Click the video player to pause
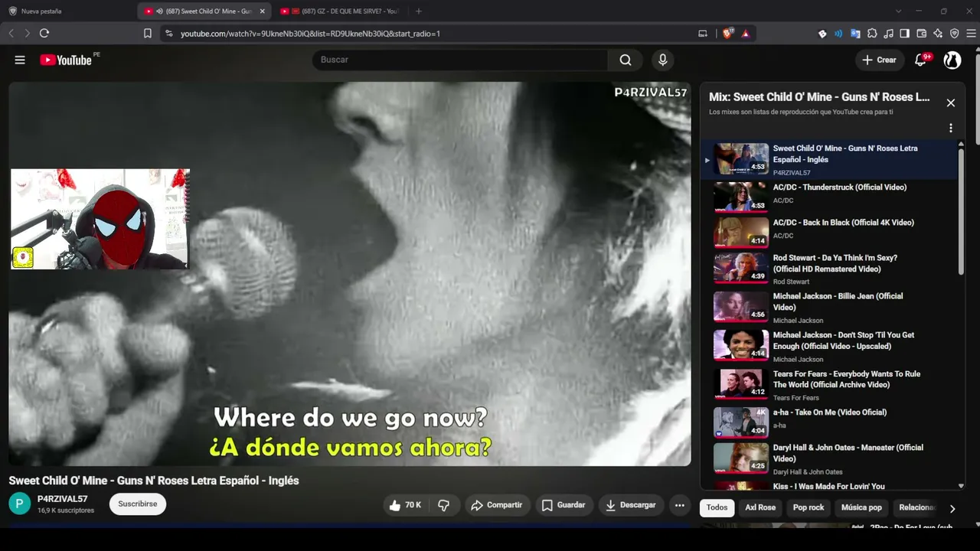Viewport: 980px width, 551px height. 350,274
